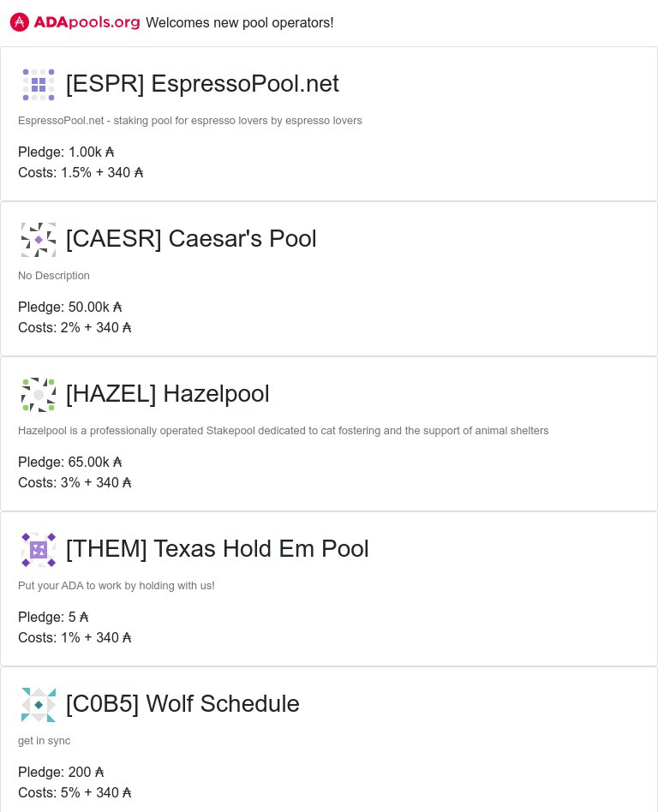Click the ESPR EspressoPool.net identicon

(39, 84)
